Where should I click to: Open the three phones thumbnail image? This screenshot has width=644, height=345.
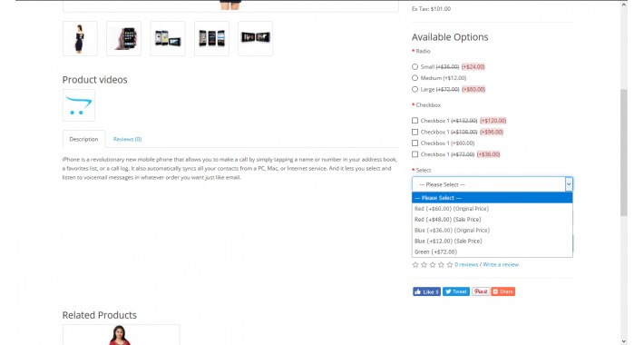click(x=211, y=39)
